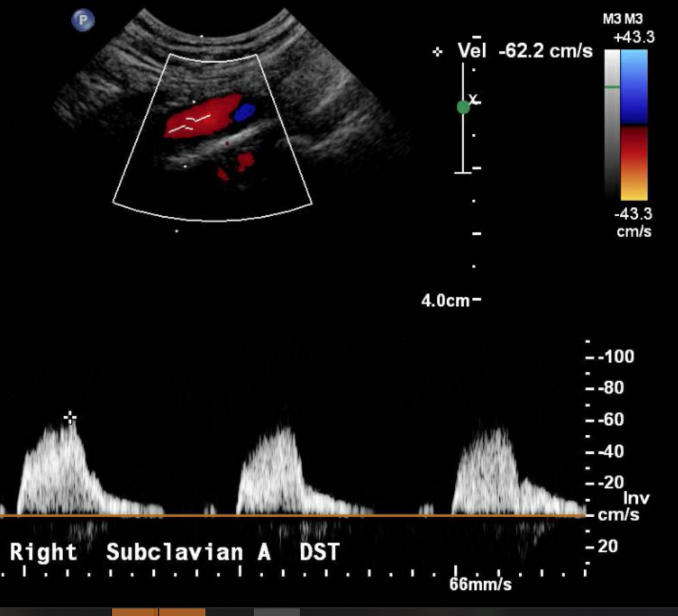Click the positive 20 velocity label below baseline
The width and height of the screenshot is (678, 616).
coord(609,547)
